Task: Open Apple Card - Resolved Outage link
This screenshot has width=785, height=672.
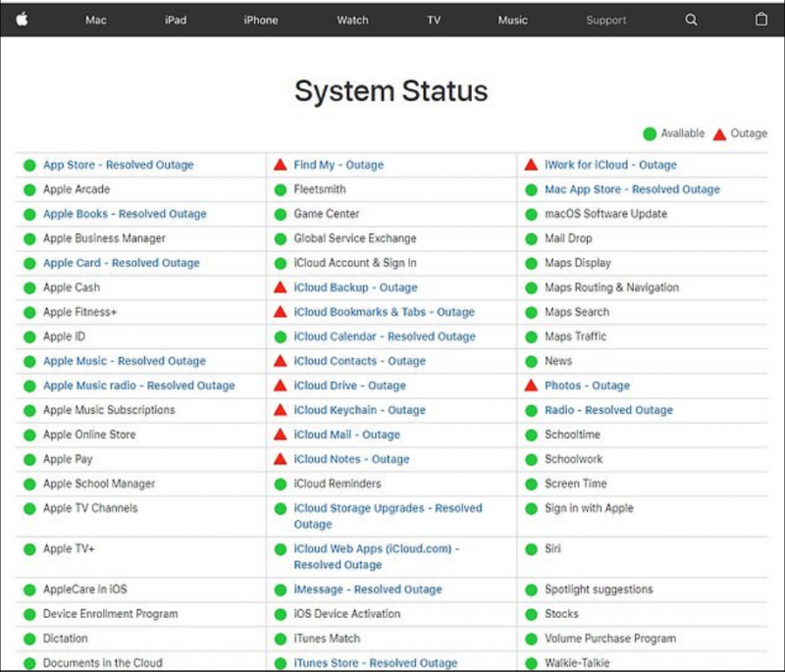Action: [121, 263]
